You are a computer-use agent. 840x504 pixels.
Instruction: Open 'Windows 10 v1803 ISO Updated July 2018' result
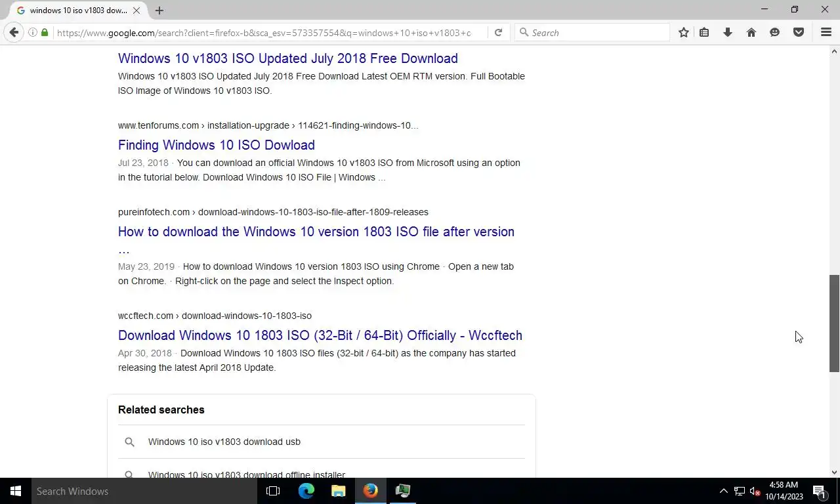pyautogui.click(x=288, y=58)
